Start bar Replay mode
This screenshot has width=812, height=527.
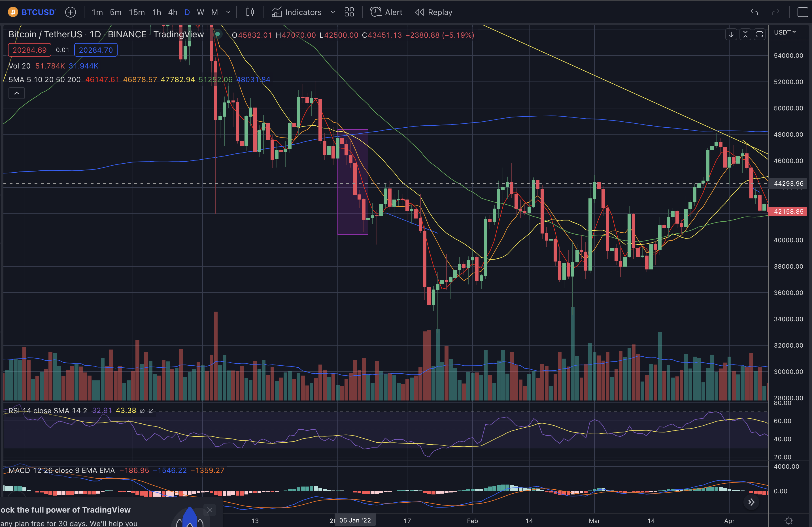[x=434, y=12]
